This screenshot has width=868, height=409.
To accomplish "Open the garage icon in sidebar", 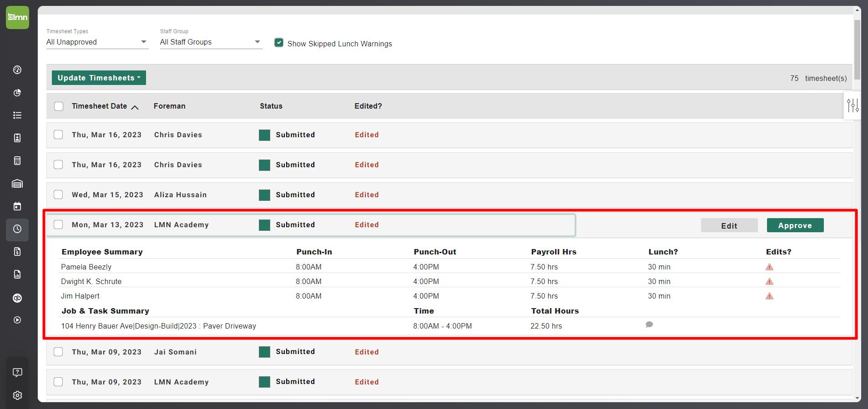I will click(17, 184).
